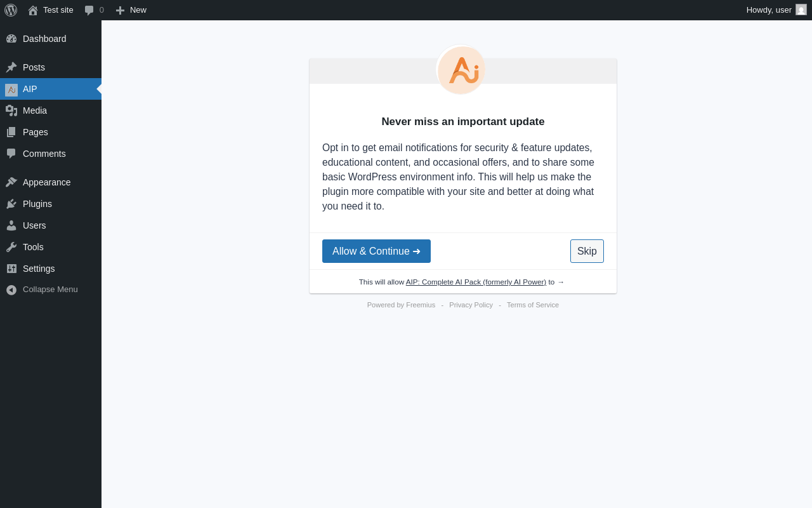812x508 pixels.
Task: Click the Media library icon
Action: [11, 110]
